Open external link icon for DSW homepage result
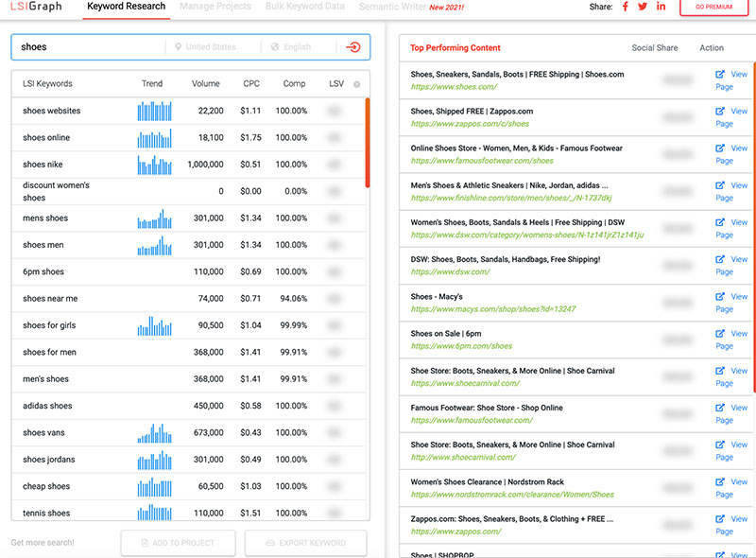 [x=720, y=260]
